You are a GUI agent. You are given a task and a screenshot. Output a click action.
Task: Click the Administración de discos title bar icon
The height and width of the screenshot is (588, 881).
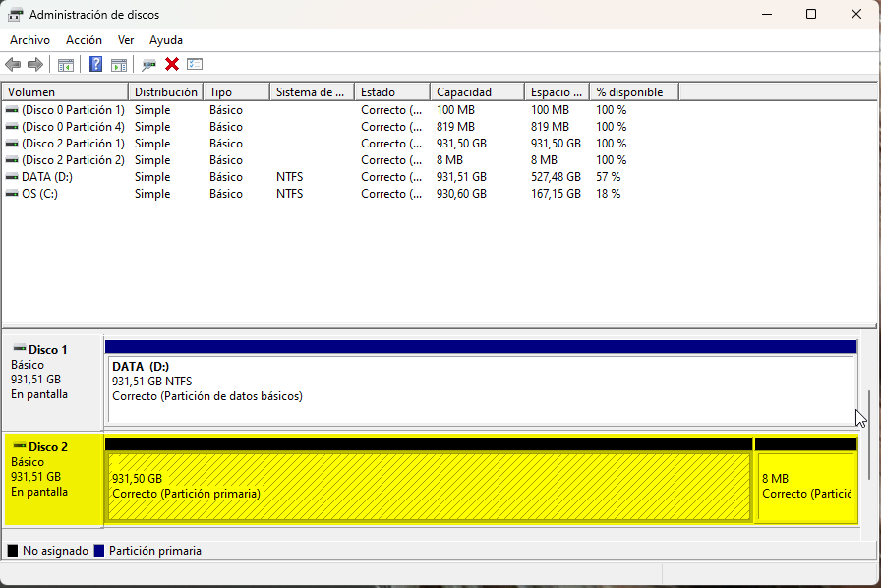(x=18, y=14)
